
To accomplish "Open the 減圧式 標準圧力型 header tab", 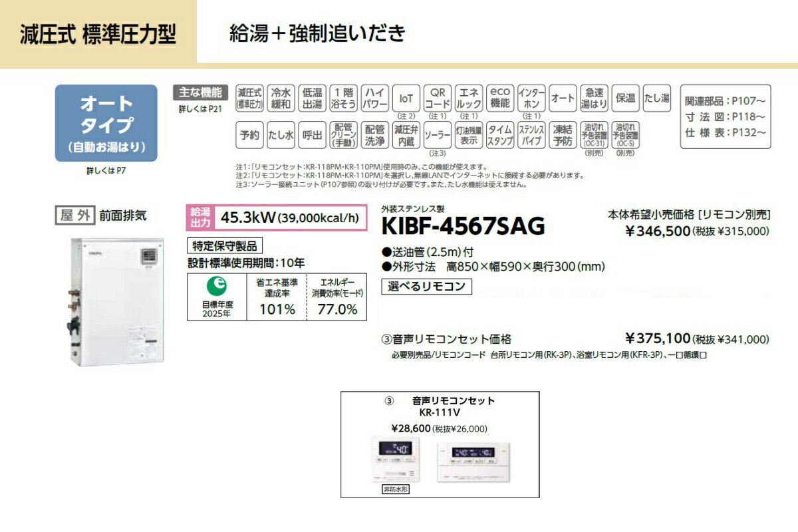I will pos(98,35).
